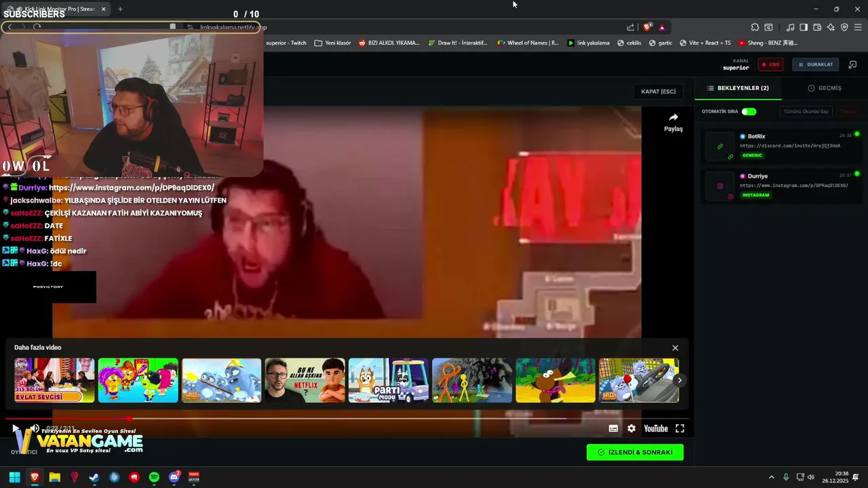Open the Vite + React + TS bookmark
The image size is (868, 488).
click(705, 43)
